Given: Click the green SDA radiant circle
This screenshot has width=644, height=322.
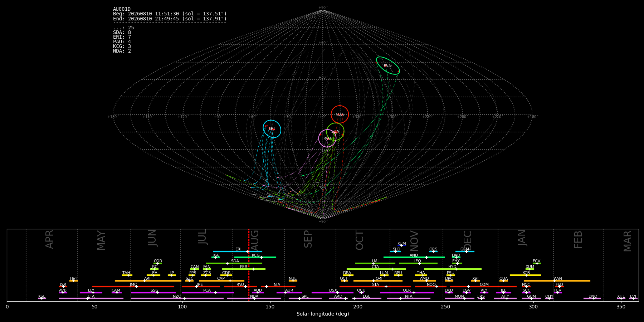Looking at the screenshot, I should (x=335, y=131).
